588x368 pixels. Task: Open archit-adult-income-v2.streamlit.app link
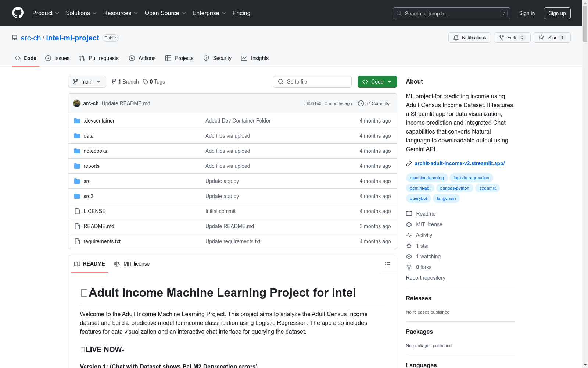pyautogui.click(x=460, y=163)
